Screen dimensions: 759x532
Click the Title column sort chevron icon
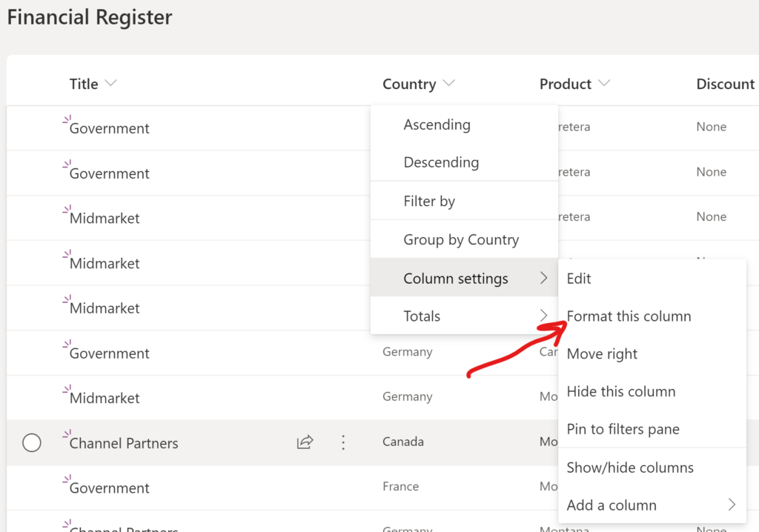[113, 84]
